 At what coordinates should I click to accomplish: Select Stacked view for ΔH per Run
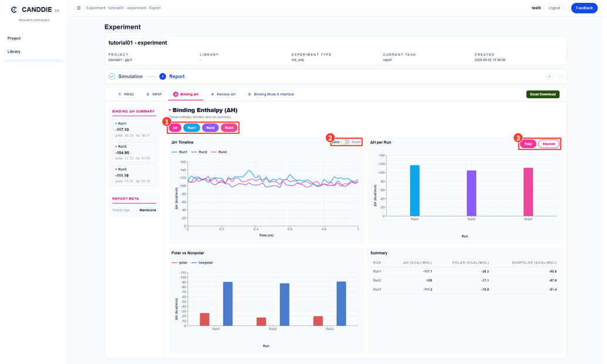point(548,144)
